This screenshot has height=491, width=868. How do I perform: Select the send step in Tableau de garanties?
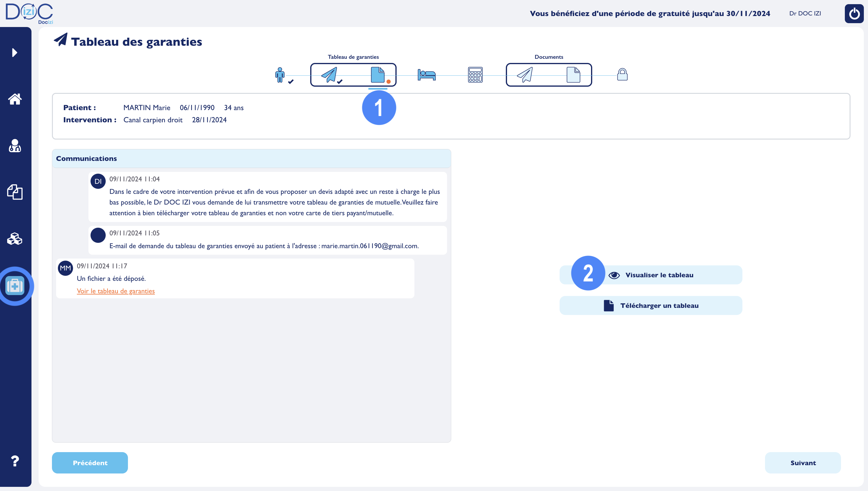point(329,75)
